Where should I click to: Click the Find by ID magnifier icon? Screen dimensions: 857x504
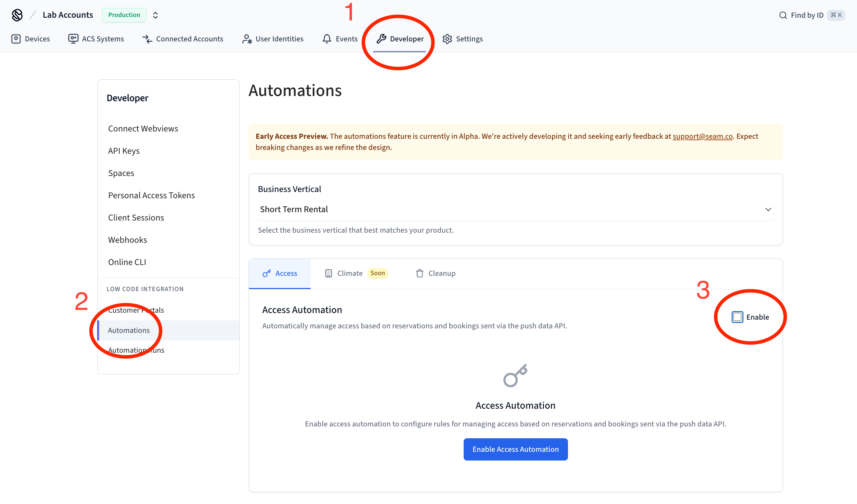[783, 15]
